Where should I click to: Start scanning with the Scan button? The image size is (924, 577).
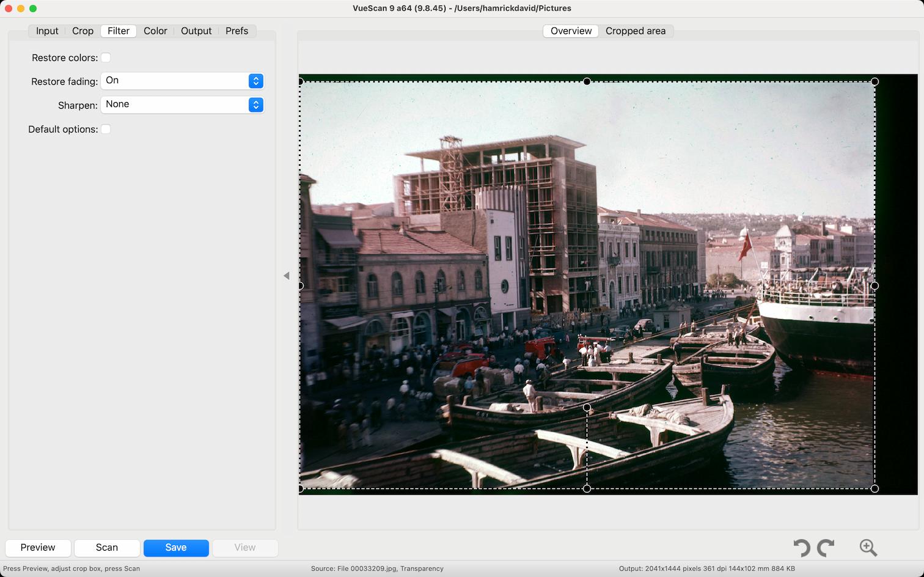pos(106,548)
